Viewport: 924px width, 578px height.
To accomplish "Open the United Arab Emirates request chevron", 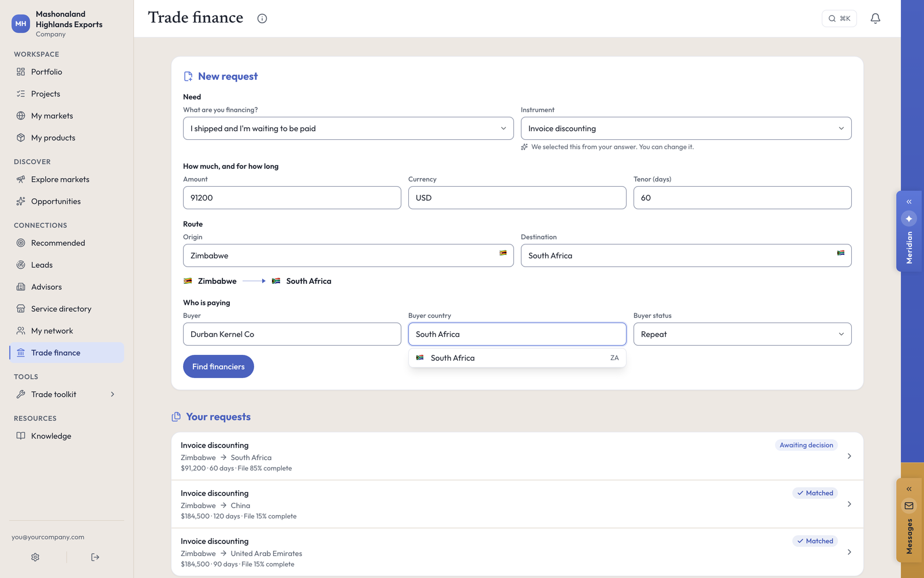I will click(849, 552).
